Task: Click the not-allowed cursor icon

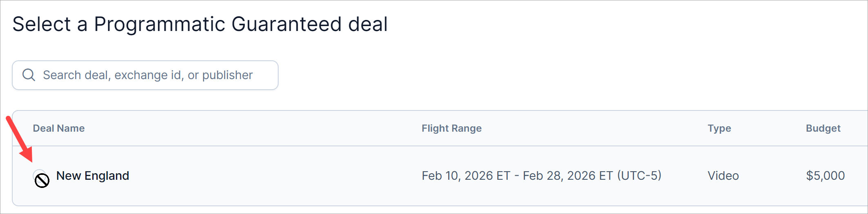Action: [42, 181]
